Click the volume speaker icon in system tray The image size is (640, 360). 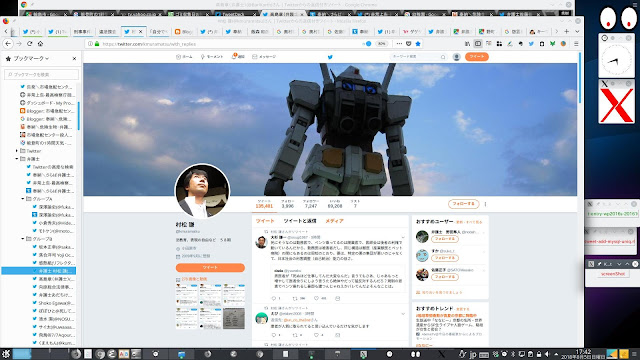(x=547, y=354)
